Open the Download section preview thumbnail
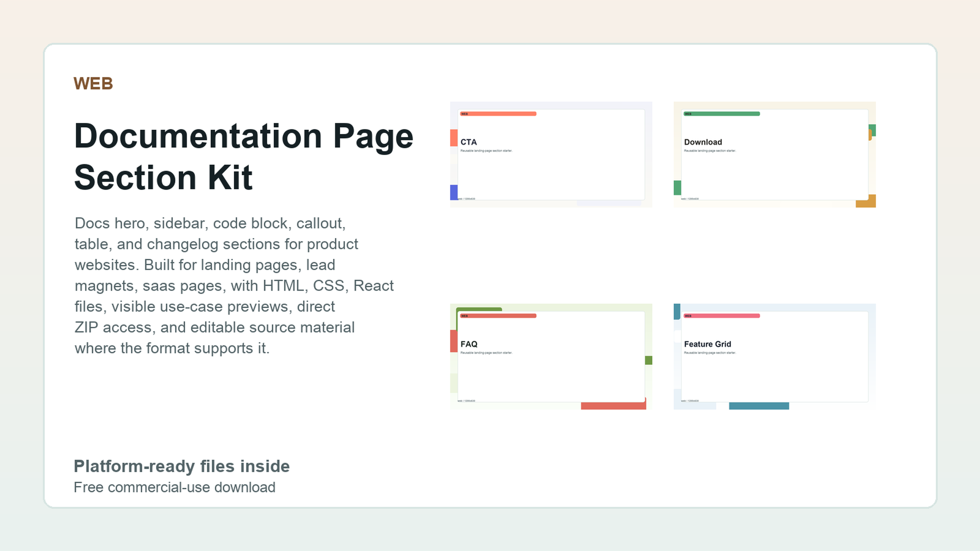Viewport: 980px width, 551px height. (775, 154)
